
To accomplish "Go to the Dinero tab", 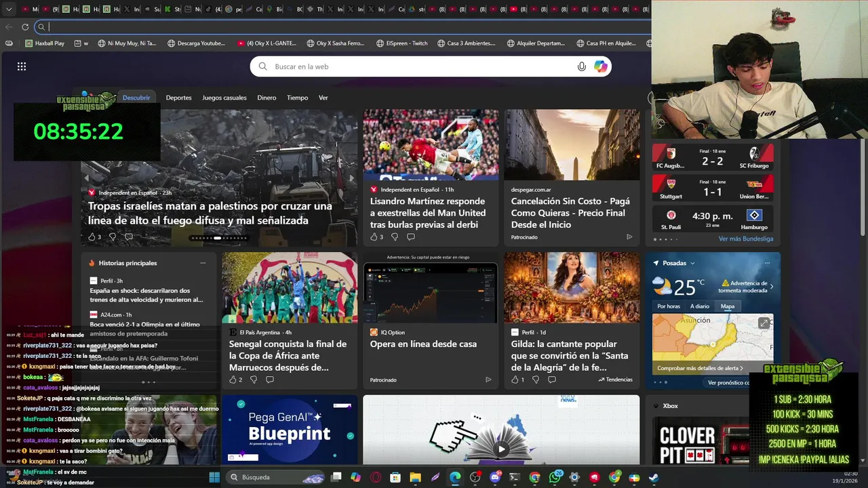I will tap(267, 98).
